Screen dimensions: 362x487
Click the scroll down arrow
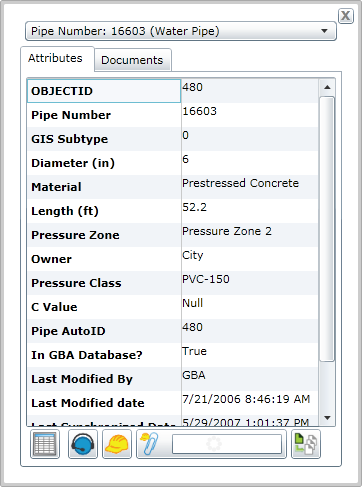pos(327,418)
